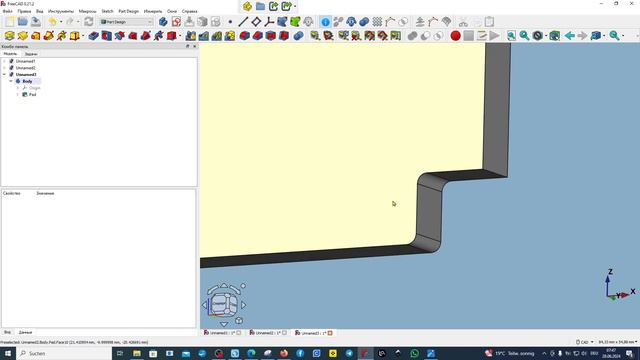Viewport: 640px width, 360px height.
Task: Open the Windows Start menu
Action: [8, 353]
